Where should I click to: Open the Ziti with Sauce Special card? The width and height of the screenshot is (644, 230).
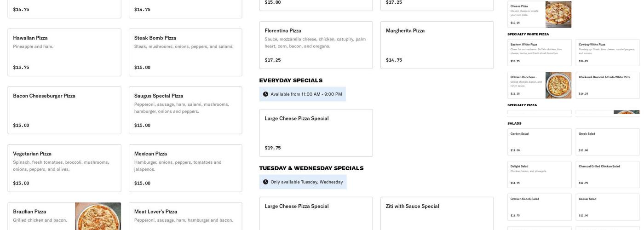[437, 214]
